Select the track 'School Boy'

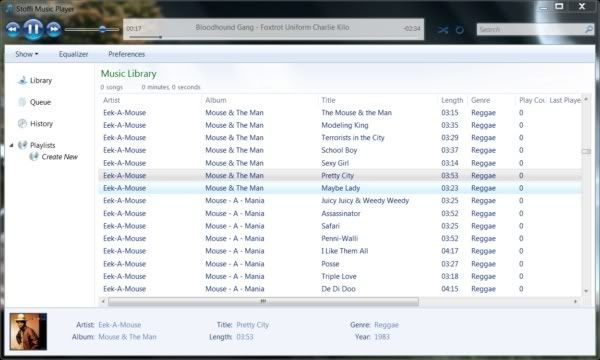(340, 150)
